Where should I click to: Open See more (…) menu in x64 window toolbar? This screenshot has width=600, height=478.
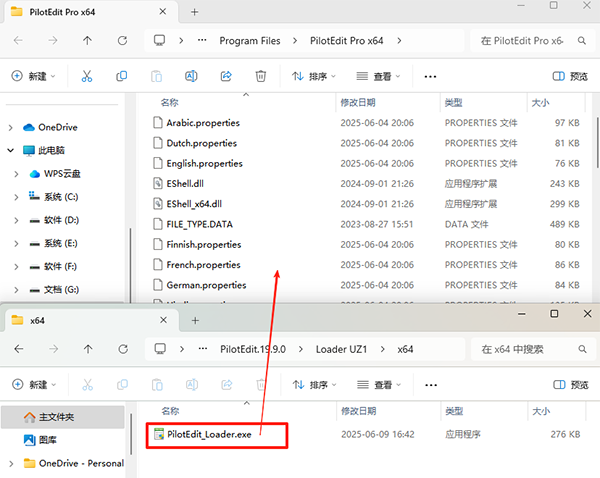coord(431,385)
